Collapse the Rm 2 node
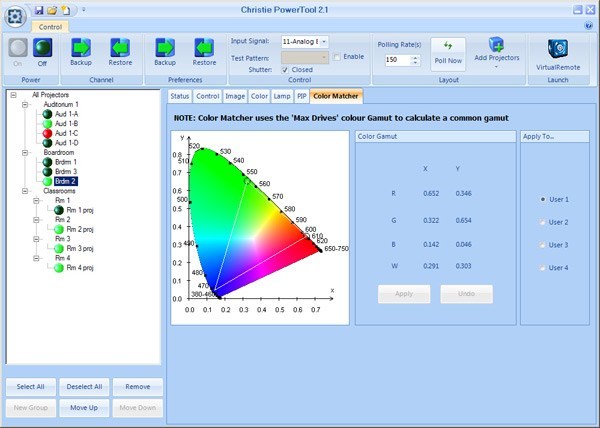Screen dimensions: 600x428 tap(36, 220)
